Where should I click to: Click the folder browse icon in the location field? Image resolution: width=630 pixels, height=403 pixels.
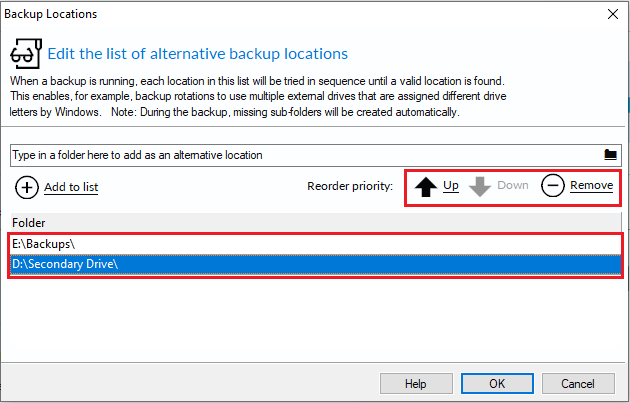(610, 155)
